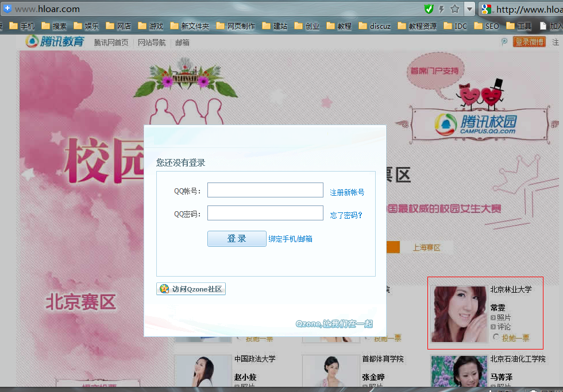Viewport: 563px width, 392px height.
Task: Click the 登录 login button
Action: point(237,239)
